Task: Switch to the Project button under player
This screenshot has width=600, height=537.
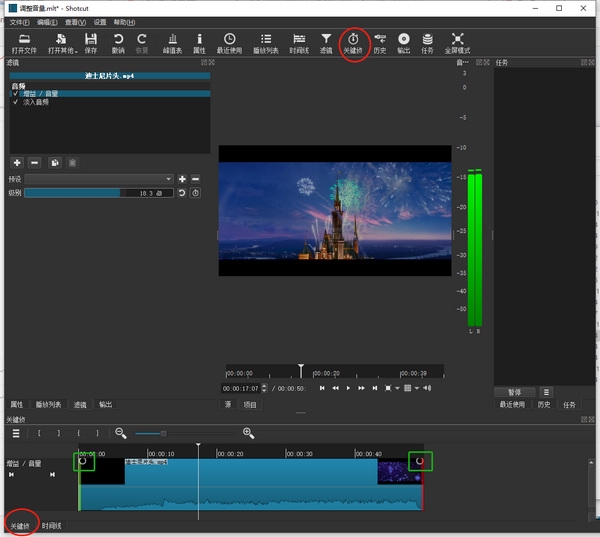Action: point(250,405)
